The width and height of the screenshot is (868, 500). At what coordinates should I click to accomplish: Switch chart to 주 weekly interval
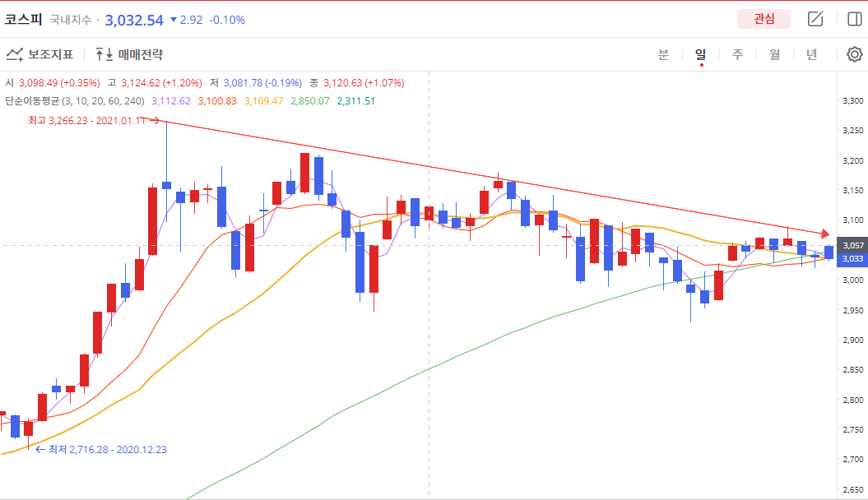coord(737,54)
